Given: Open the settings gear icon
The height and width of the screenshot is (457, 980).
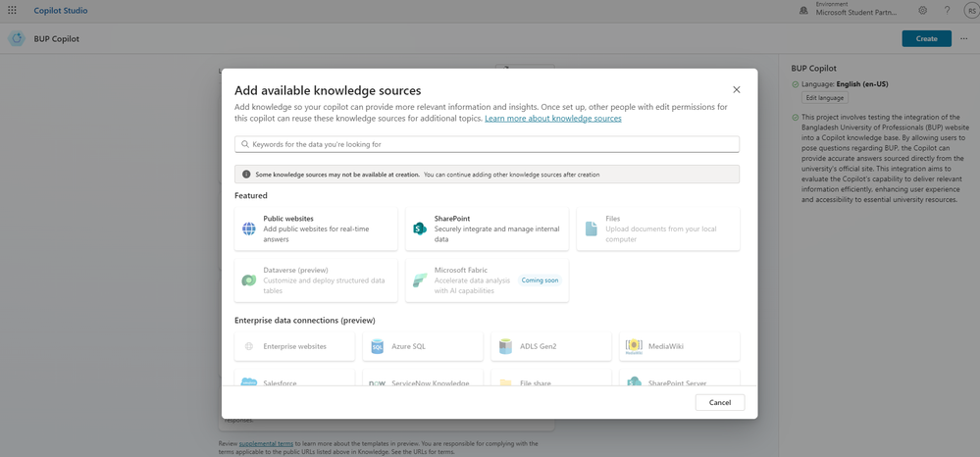Looking at the screenshot, I should pos(922,11).
